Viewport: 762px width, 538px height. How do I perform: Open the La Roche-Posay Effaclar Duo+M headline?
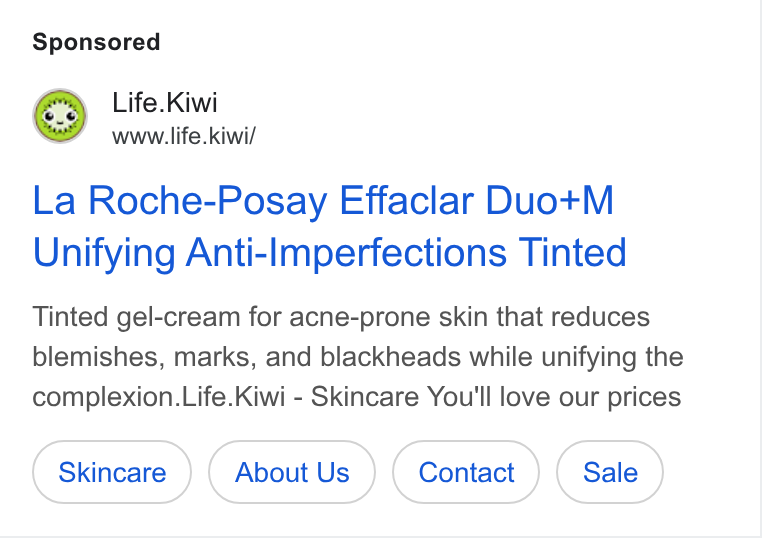tap(323, 200)
